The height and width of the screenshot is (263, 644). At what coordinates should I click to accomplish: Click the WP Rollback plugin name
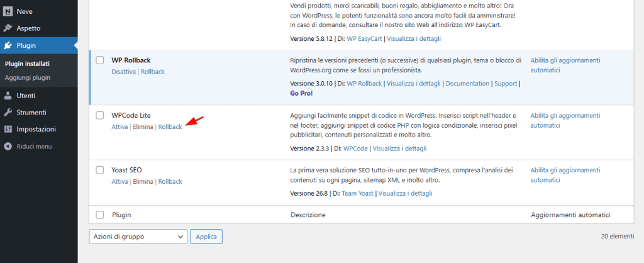coord(131,60)
